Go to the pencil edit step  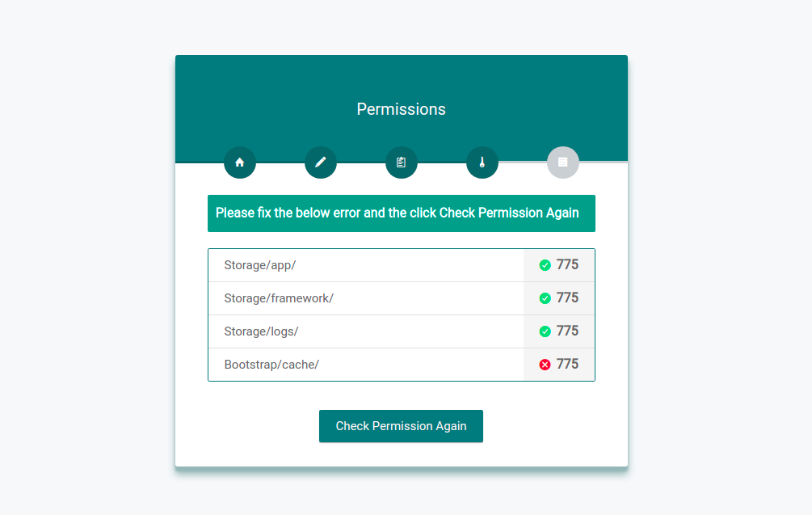321,163
